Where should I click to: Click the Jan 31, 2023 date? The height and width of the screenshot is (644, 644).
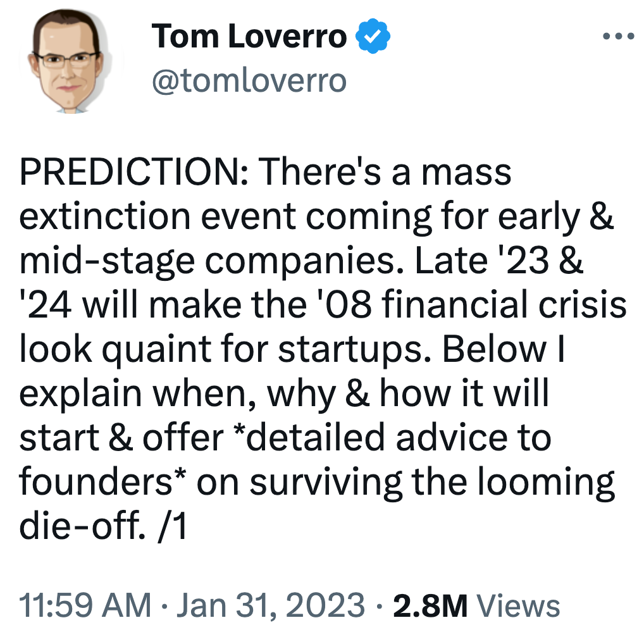[x=271, y=605]
